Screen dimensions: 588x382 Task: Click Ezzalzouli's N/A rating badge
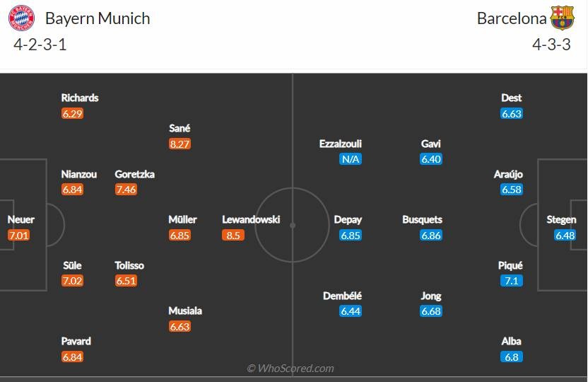click(351, 159)
